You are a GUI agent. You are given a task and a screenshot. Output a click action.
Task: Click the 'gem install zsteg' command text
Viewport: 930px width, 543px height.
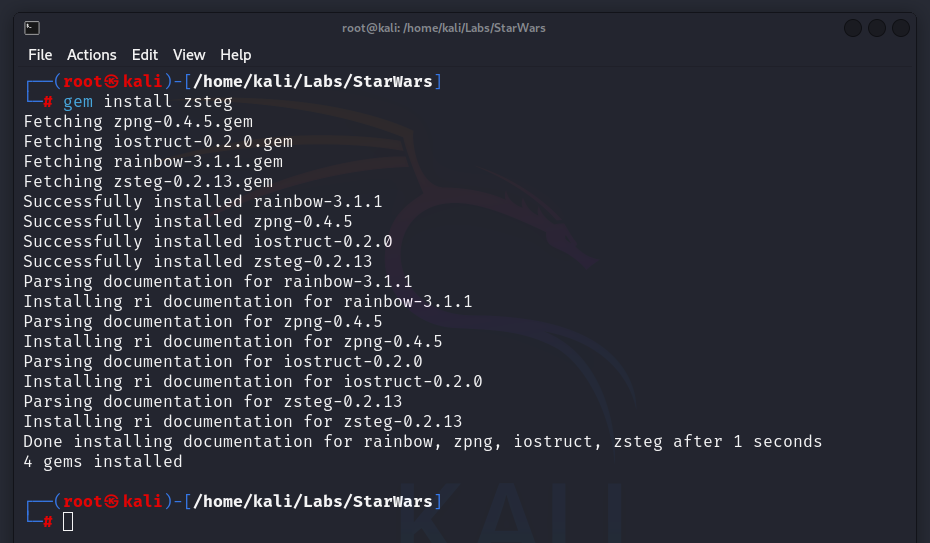[148, 101]
